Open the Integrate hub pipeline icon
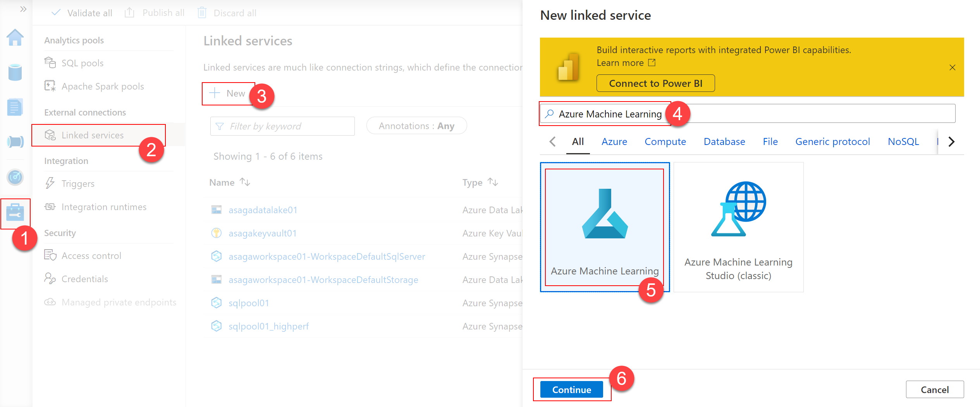The height and width of the screenshot is (407, 980). click(15, 141)
